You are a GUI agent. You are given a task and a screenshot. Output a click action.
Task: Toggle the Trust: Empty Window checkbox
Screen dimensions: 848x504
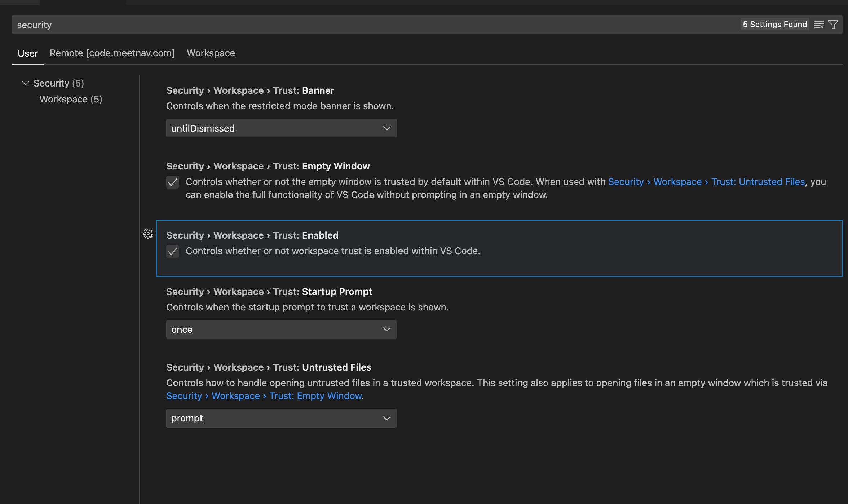point(173,182)
